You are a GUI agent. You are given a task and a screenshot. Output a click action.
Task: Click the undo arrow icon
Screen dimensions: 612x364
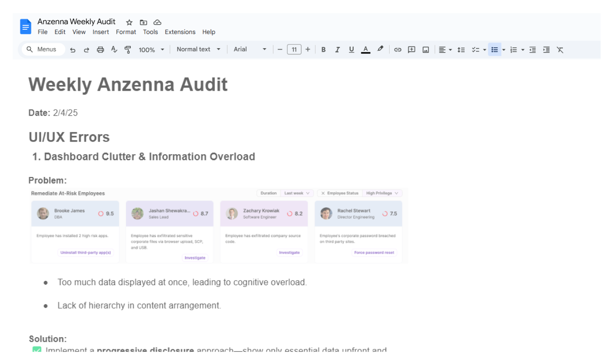73,50
